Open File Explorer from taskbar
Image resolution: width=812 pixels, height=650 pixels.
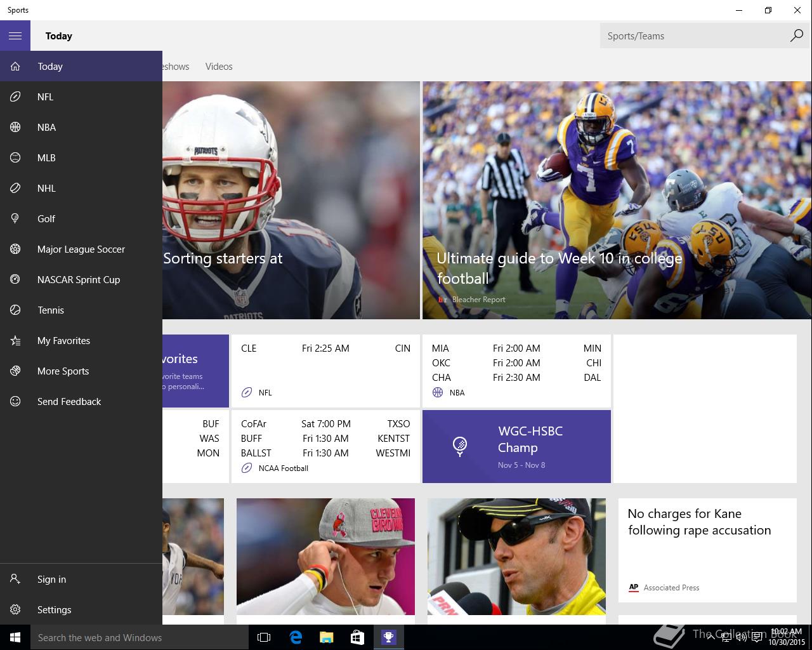click(x=326, y=637)
